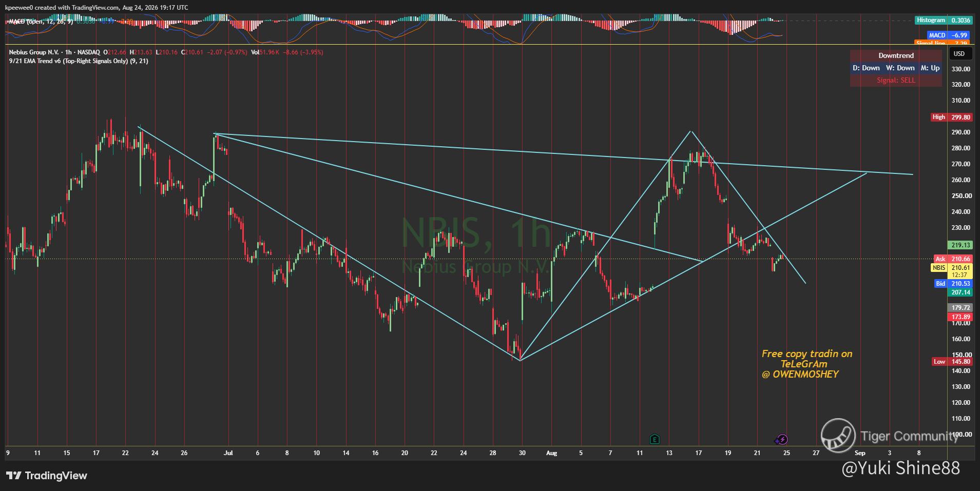Click the 'Signal: SELL' cell
Viewport: 980px width, 491px height.
[896, 80]
